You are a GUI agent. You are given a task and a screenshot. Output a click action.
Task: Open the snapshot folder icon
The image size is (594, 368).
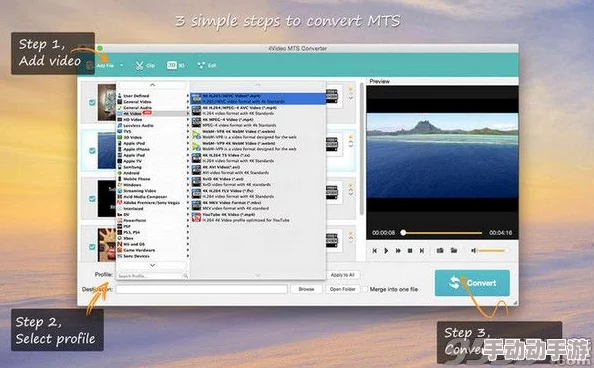pos(454,250)
